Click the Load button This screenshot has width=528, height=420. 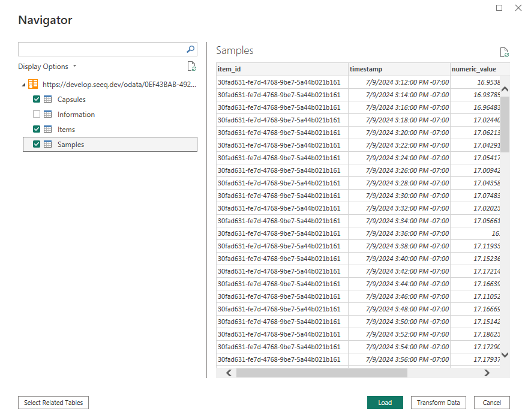pos(385,403)
